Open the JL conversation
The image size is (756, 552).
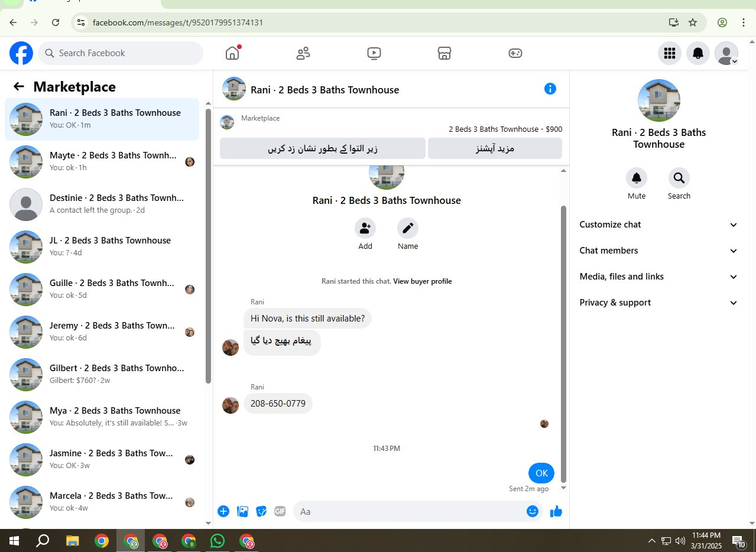(102, 247)
